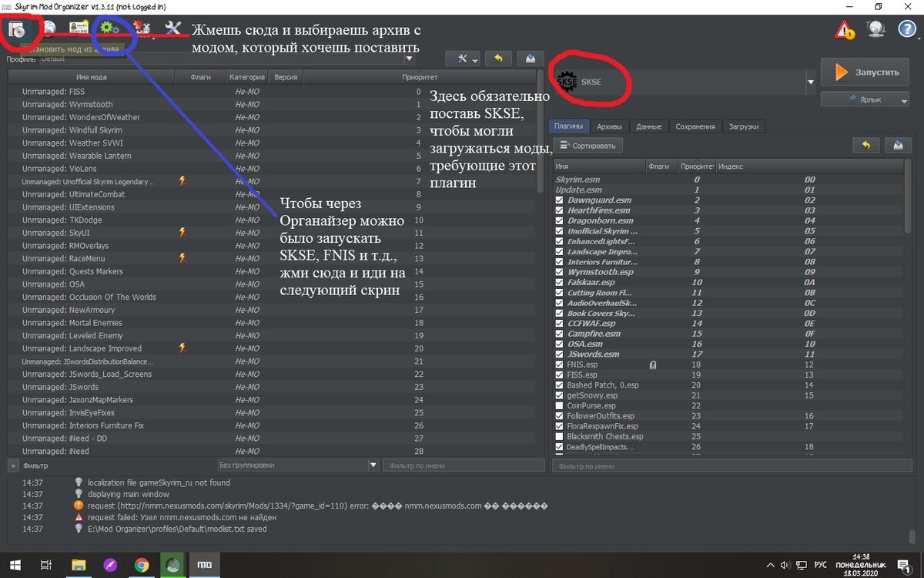Uncheck the FollowerOutfits.esp plugin
The image size is (924, 578).
point(560,416)
